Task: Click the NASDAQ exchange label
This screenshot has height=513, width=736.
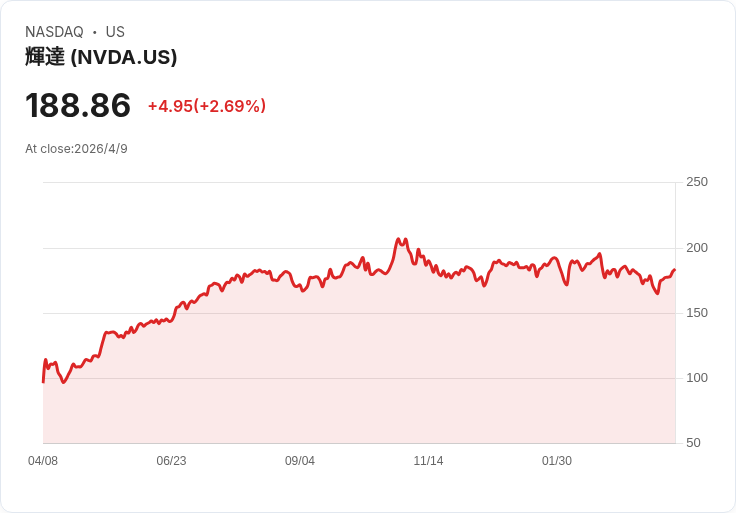Action: pos(54,32)
